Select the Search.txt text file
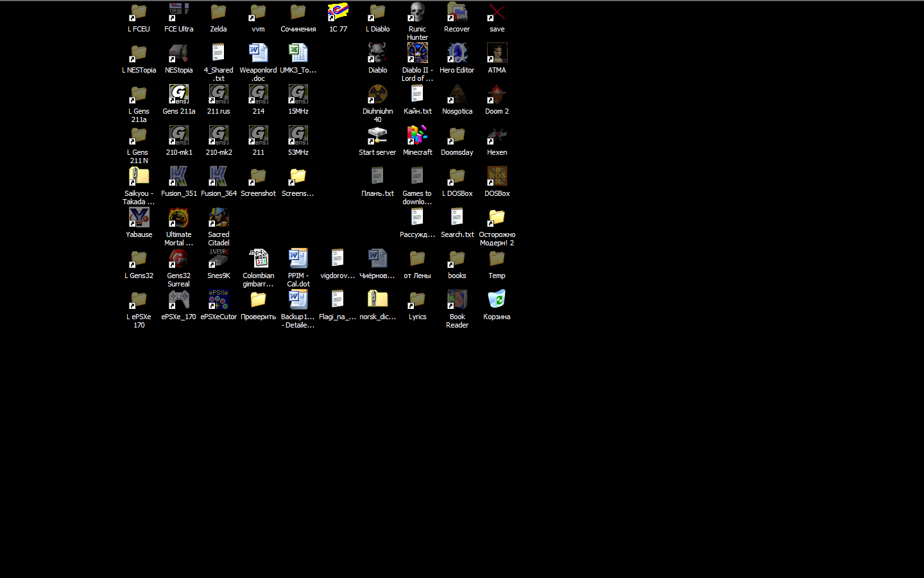Viewport: 924px width, 578px height. tap(457, 218)
